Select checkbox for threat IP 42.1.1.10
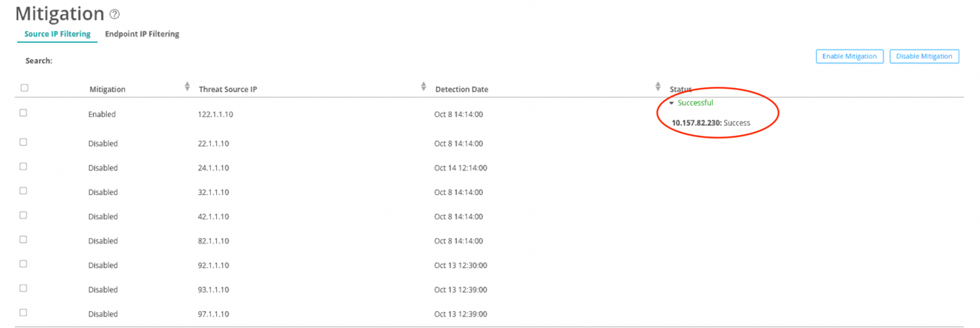 [x=23, y=215]
